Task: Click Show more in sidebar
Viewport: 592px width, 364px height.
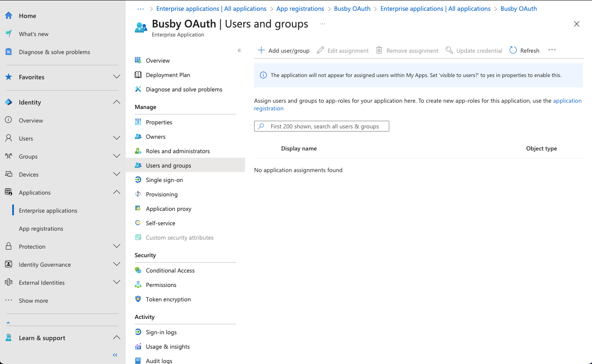Action: point(33,300)
